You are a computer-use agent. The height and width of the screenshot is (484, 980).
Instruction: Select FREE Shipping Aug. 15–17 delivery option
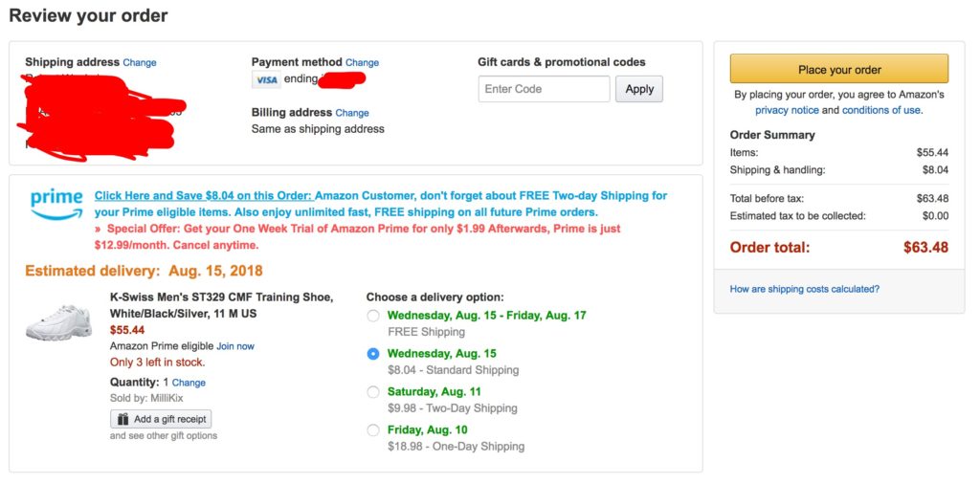(x=373, y=316)
